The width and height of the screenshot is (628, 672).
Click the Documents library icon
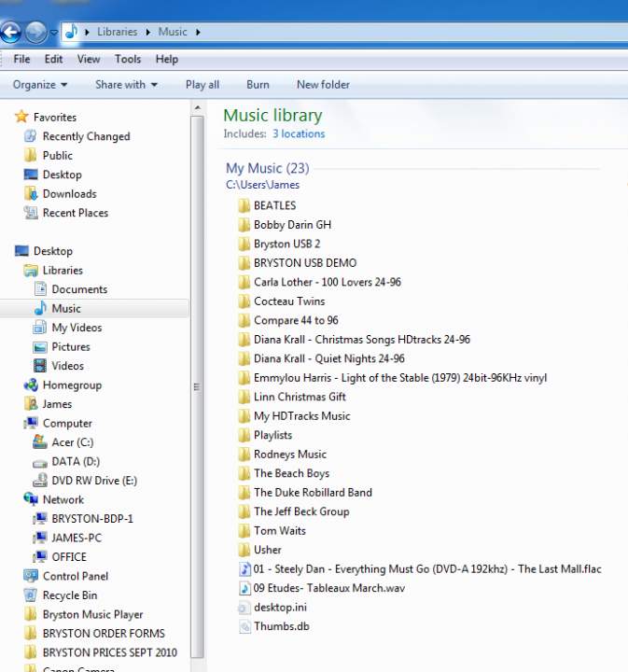40,288
